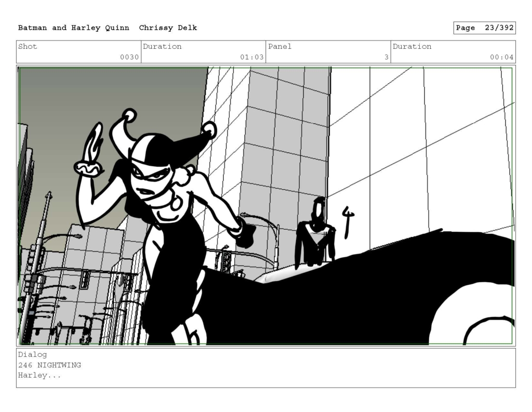Click the dialog line "Harley..."
This screenshot has width=532, height=412.
coord(39,375)
